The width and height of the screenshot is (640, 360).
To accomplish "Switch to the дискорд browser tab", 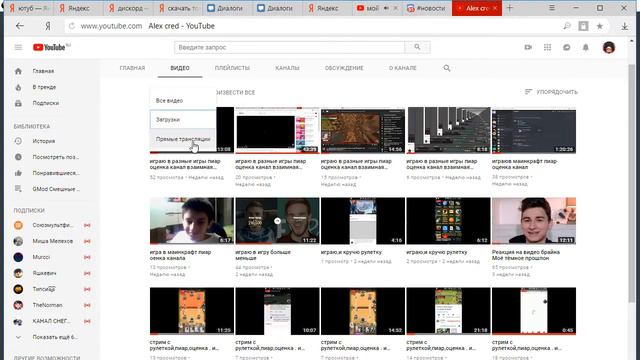I will click(127, 8).
